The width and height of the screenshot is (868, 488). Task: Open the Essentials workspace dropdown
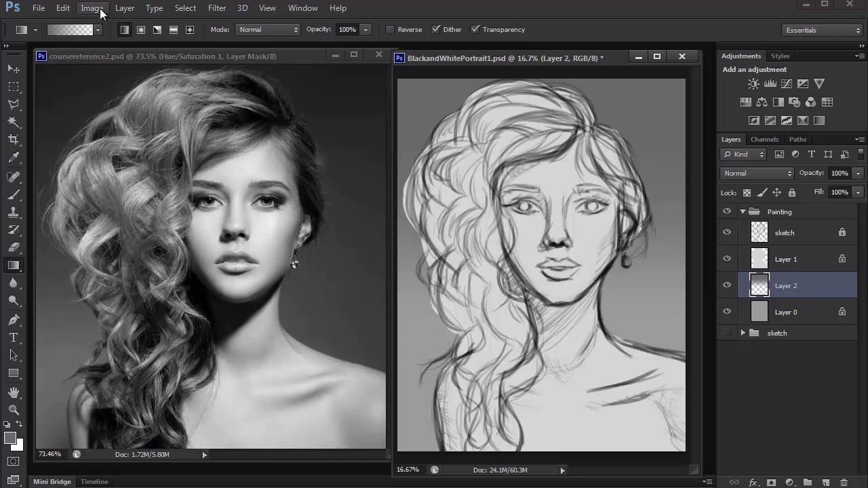tap(822, 30)
